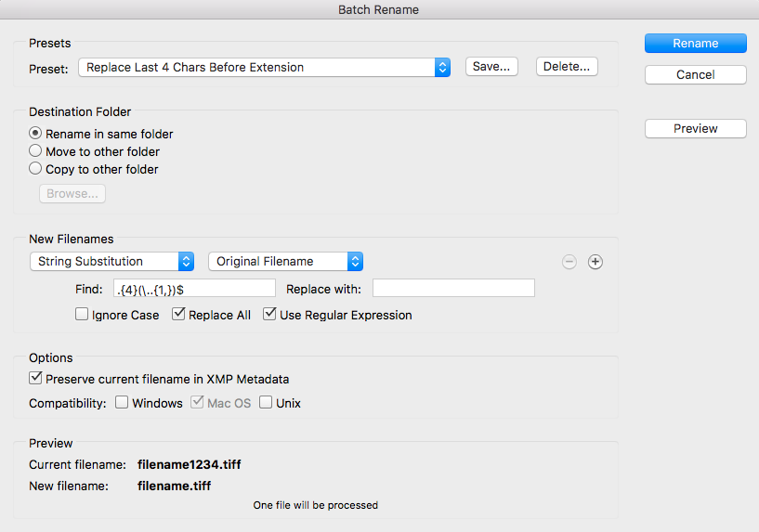Click the Delete... preset button
The height and width of the screenshot is (532, 759).
(x=567, y=67)
